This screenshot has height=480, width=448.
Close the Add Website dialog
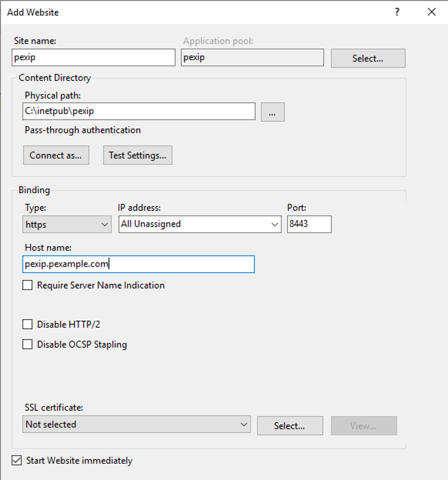pyautogui.click(x=431, y=12)
